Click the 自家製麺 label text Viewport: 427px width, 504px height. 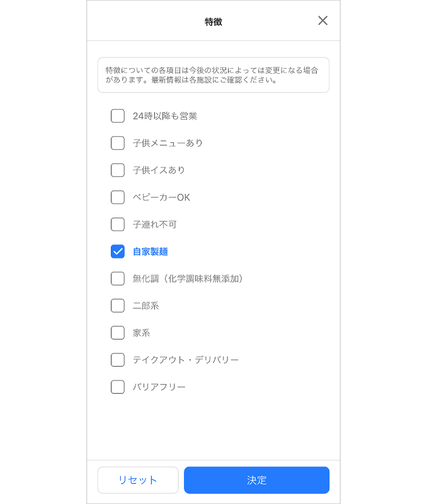tap(149, 251)
